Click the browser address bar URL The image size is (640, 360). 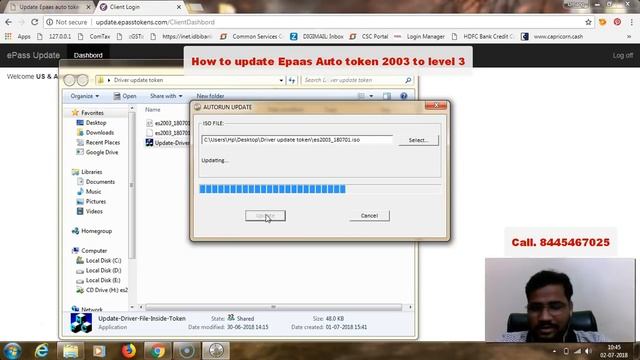(155, 22)
